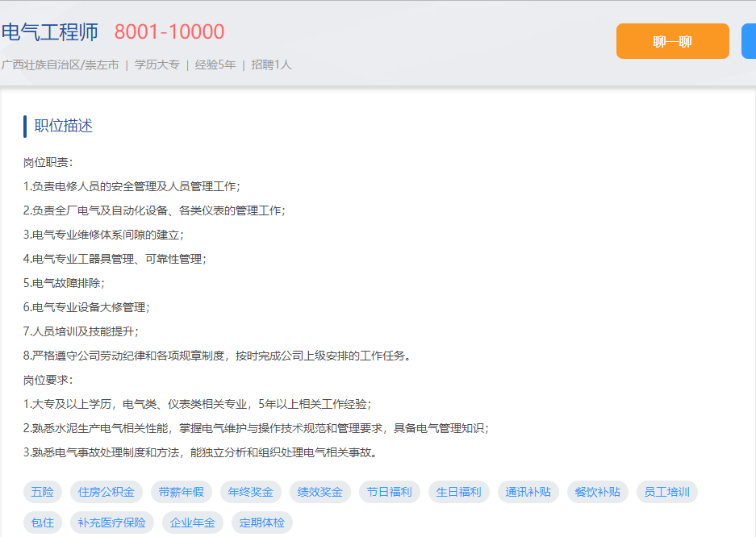The height and width of the screenshot is (537, 756).
Task: Click requirement 3.熟悉电气事故处理制度
Action: click(200, 452)
